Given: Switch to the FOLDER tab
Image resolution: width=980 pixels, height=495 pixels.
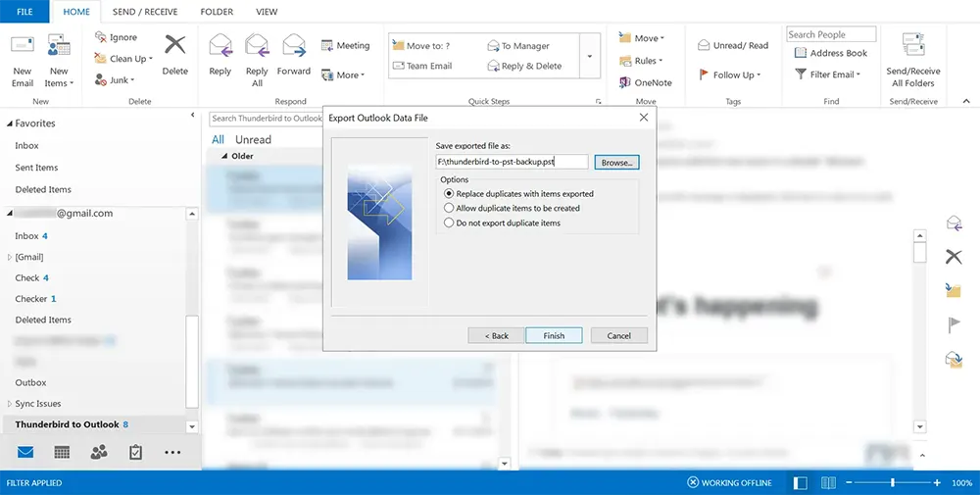Looking at the screenshot, I should pyautogui.click(x=217, y=11).
